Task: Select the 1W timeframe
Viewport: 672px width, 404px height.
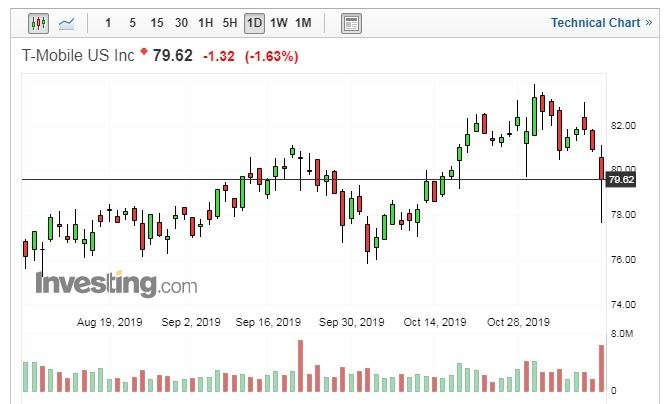Action: [279, 23]
